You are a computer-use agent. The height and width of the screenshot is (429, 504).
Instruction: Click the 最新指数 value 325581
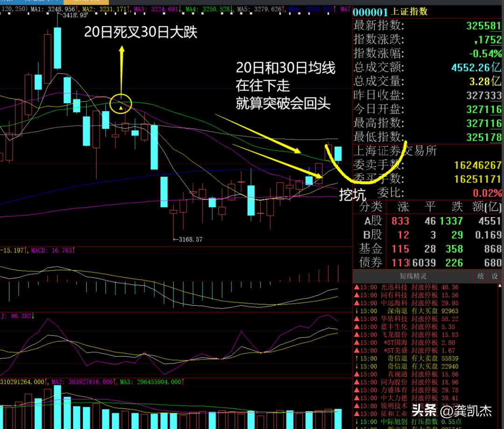coord(483,26)
